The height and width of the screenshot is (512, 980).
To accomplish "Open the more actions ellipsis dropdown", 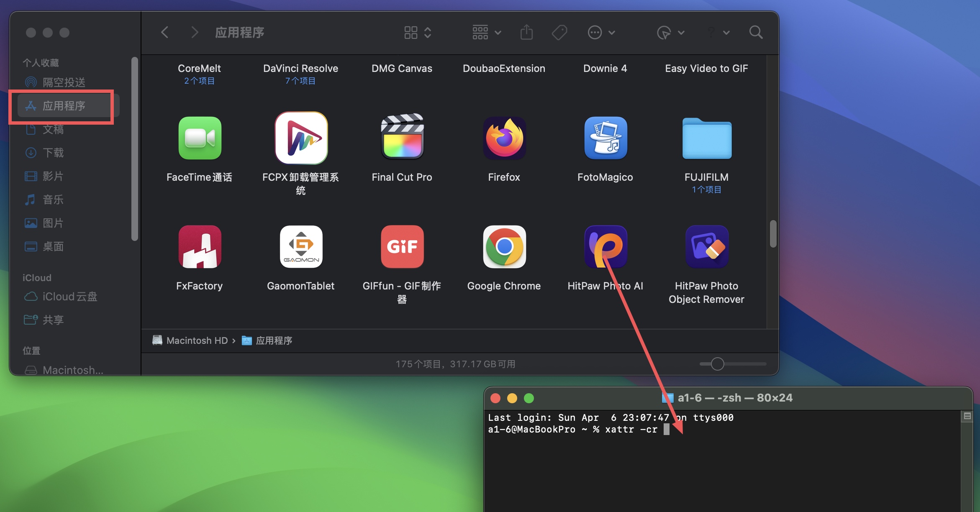I will [x=601, y=32].
